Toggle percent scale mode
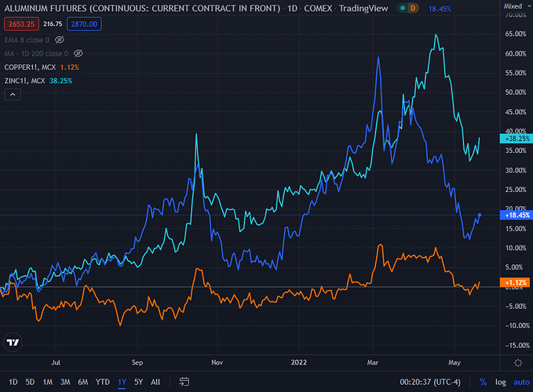 pos(483,382)
